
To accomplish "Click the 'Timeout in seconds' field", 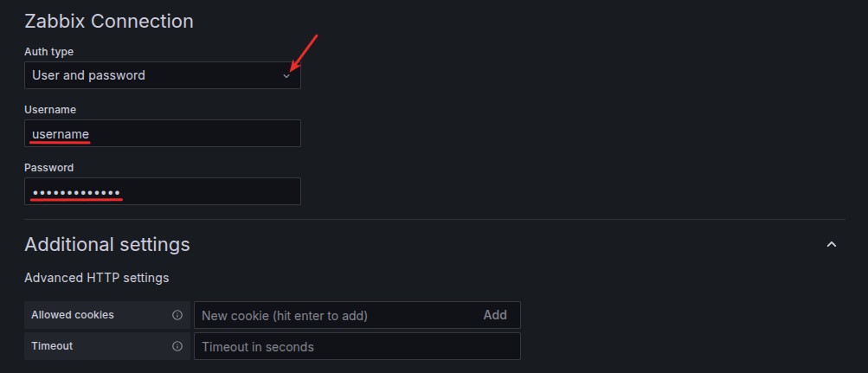I will tap(357, 346).
